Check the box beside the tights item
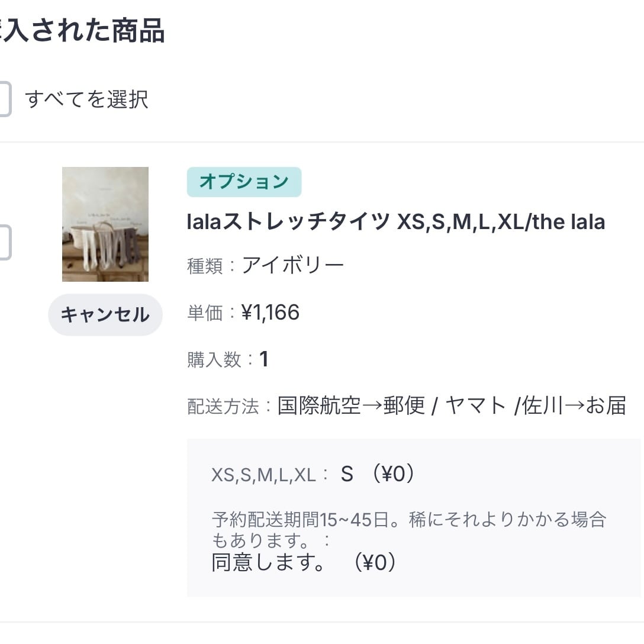This screenshot has width=644, height=644. pyautogui.click(x=4, y=243)
